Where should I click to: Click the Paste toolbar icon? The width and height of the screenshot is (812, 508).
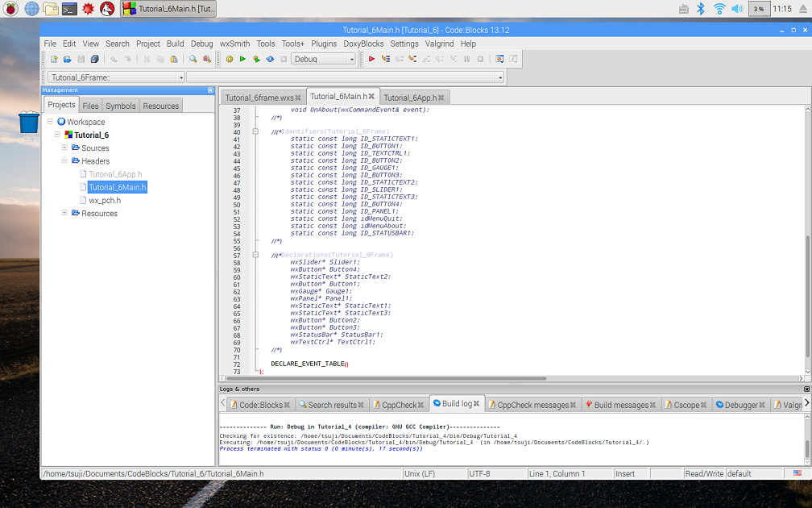[x=174, y=59]
